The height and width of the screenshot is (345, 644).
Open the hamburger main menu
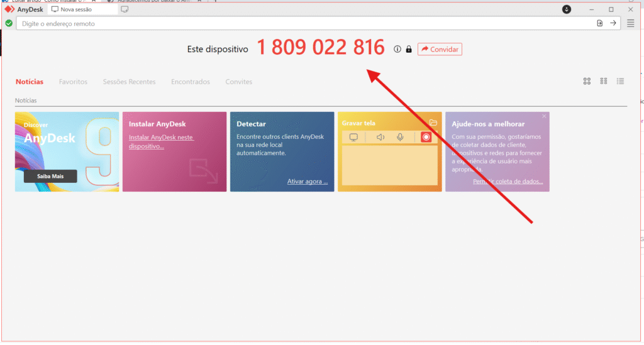[x=630, y=23]
